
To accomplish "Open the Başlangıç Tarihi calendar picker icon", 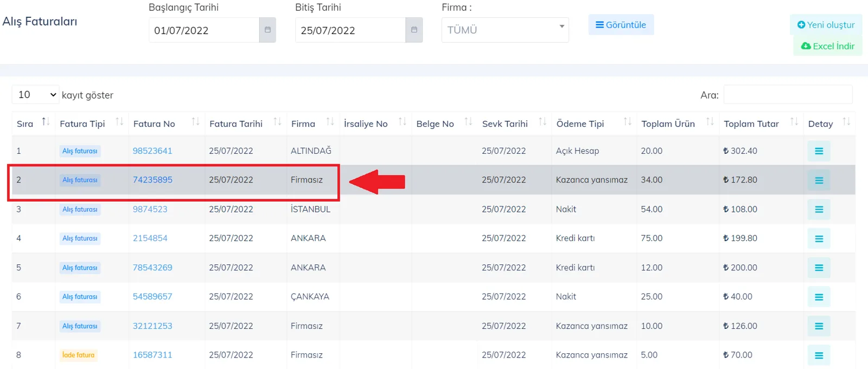I will 267,30.
